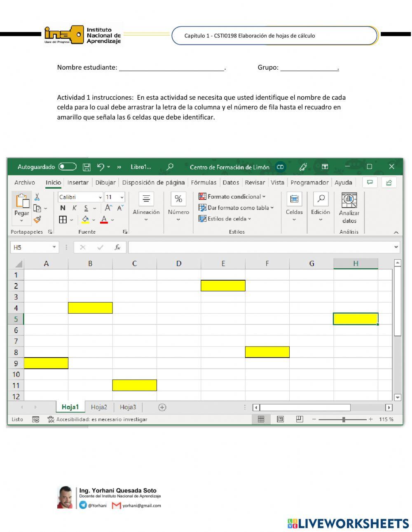This screenshot has width=412, height=532.
Task: Click Accesibilidad: es necesario investigar status
Action: [x=98, y=419]
